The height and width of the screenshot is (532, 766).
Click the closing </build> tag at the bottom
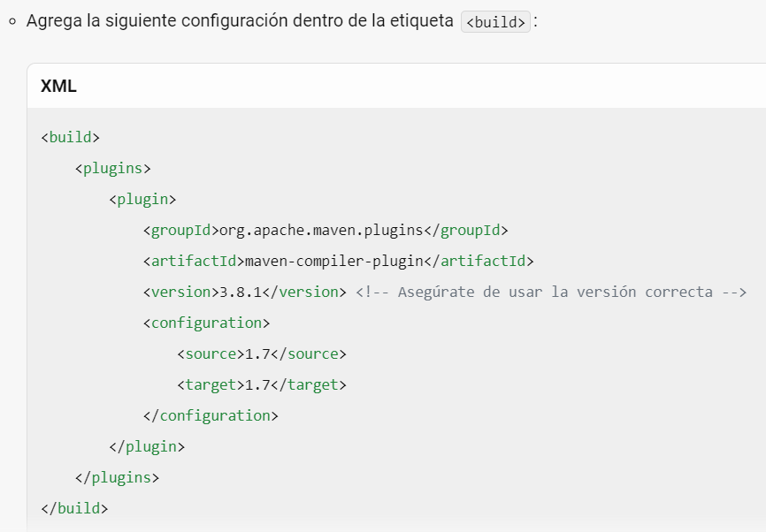point(74,508)
